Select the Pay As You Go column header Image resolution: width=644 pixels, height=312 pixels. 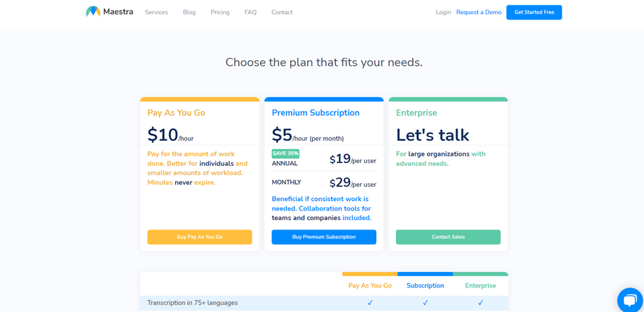[370, 286]
